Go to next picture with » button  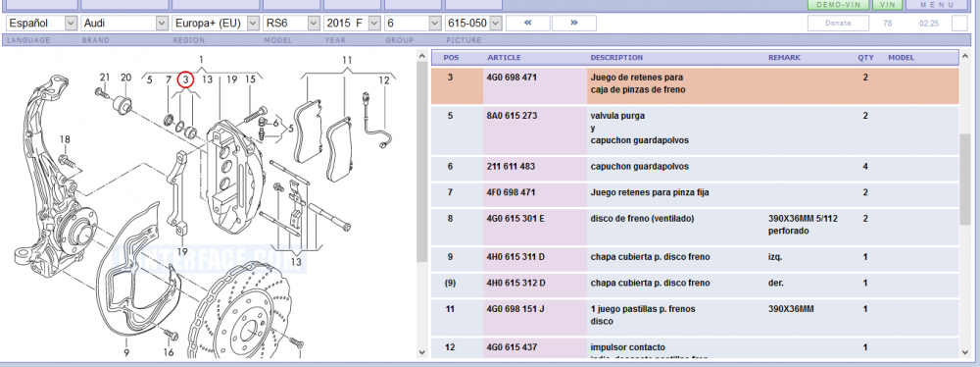click(573, 24)
